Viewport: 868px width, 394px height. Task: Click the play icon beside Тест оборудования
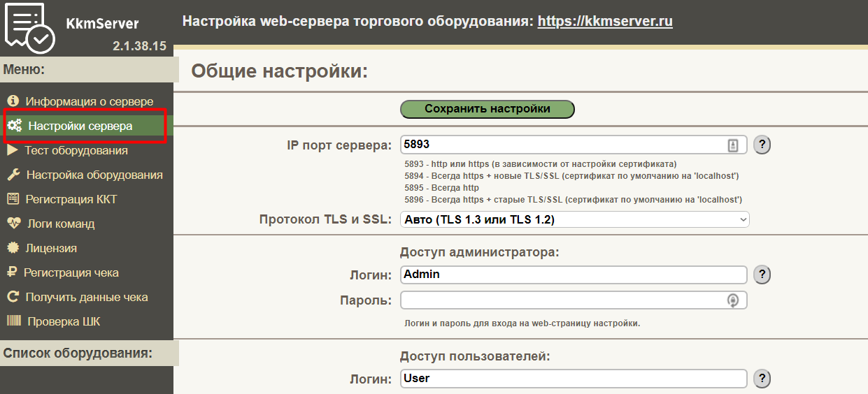[13, 150]
